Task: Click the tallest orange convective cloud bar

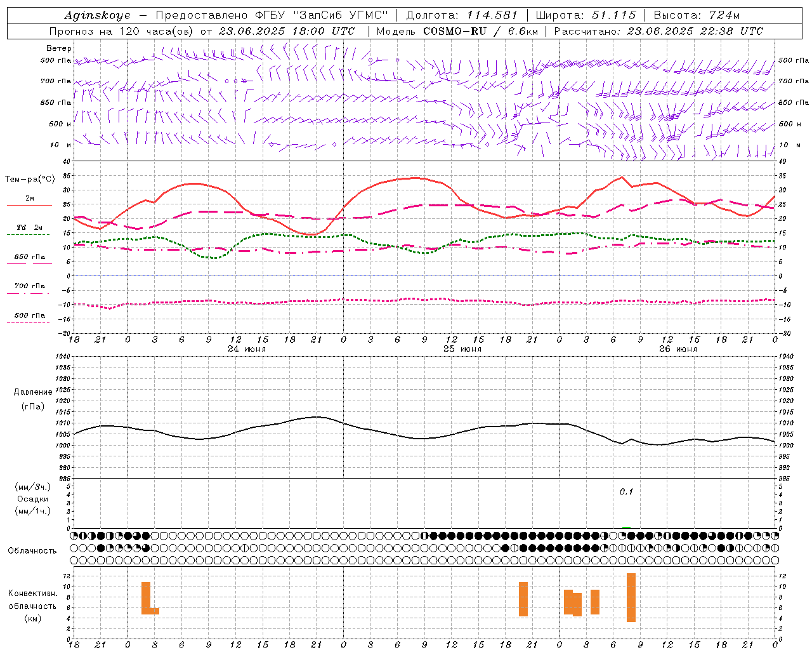Action: point(631,597)
